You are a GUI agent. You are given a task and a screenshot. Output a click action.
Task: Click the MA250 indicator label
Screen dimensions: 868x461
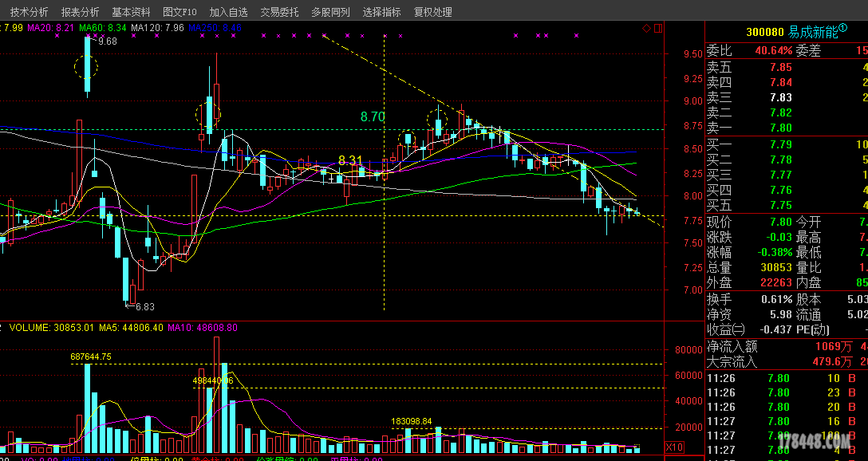215,27
